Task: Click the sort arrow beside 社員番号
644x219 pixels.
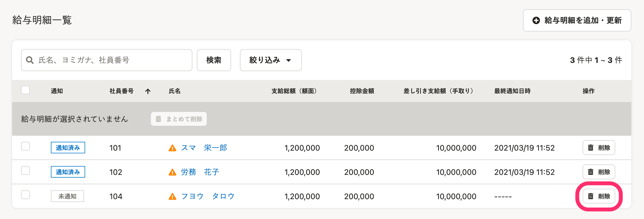Action: [x=148, y=91]
